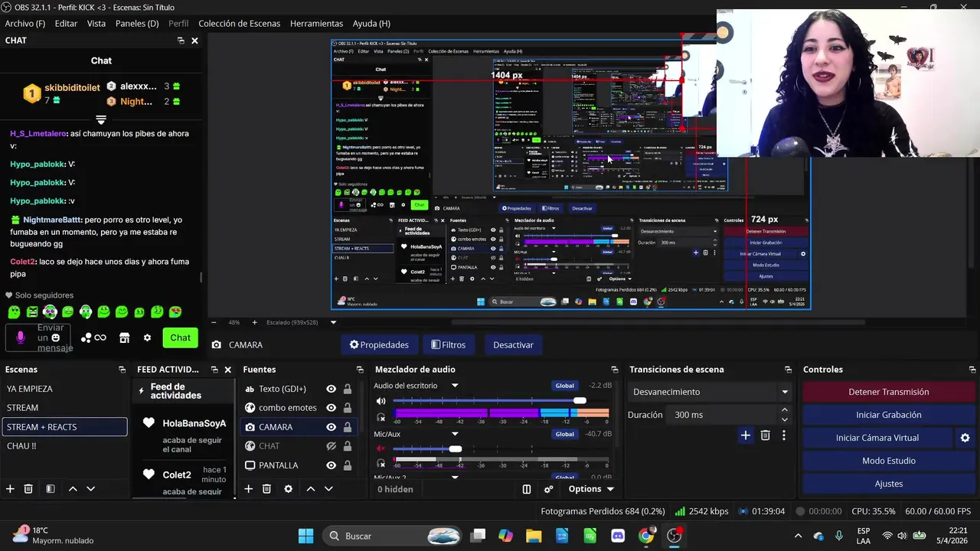
Task: Open transition properties three-dot menu
Action: [x=783, y=435]
